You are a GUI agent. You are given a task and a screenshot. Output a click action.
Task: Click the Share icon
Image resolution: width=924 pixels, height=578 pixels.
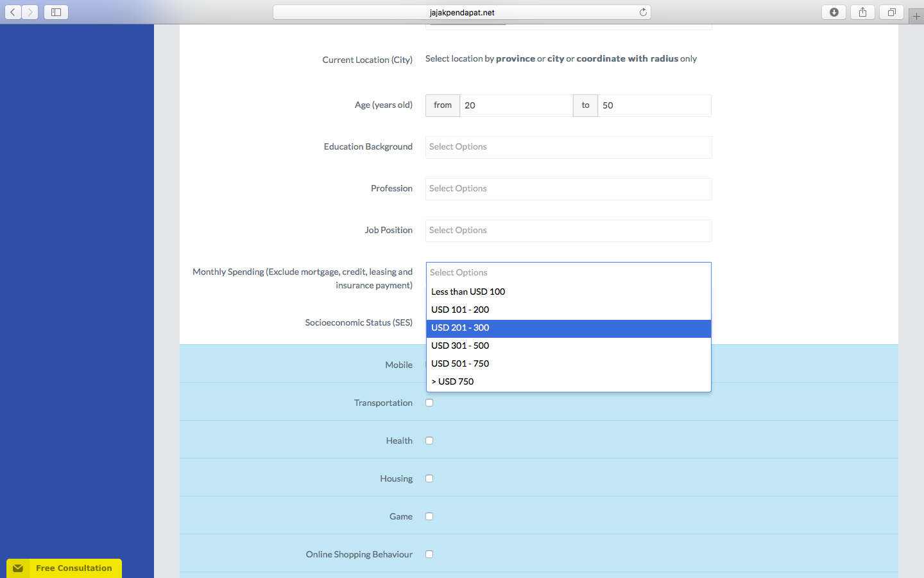point(862,12)
